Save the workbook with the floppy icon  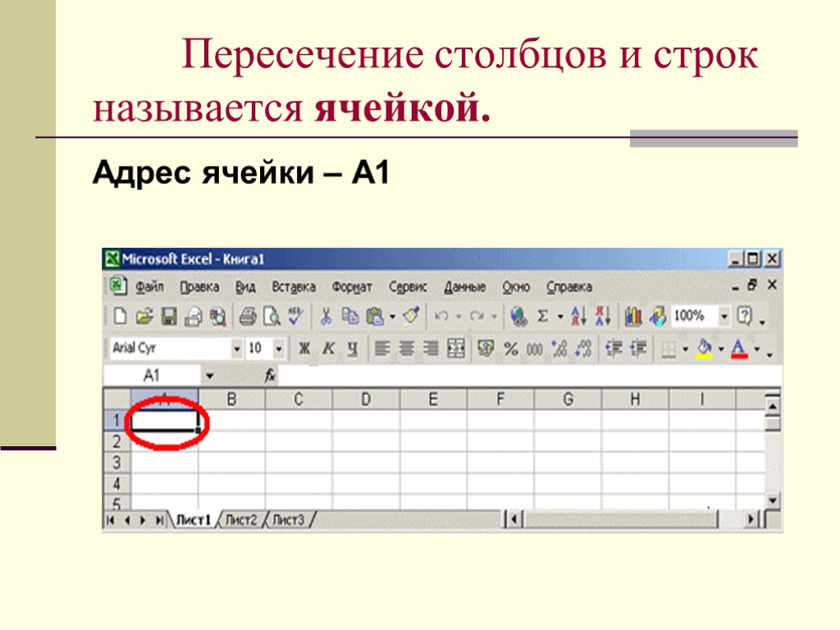pos(169,316)
